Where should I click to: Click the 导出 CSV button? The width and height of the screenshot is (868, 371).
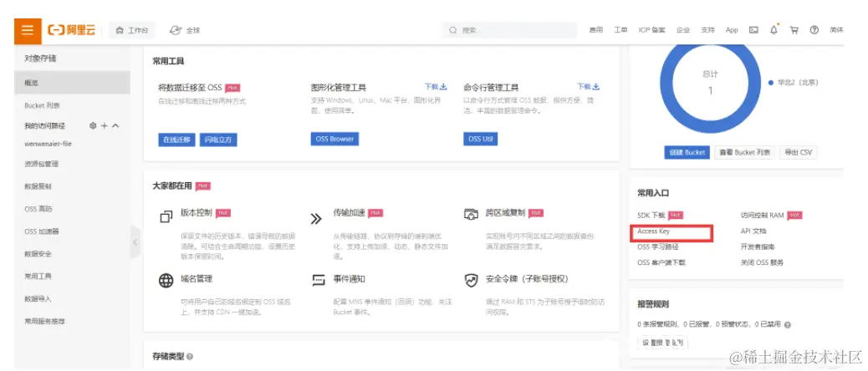click(798, 153)
